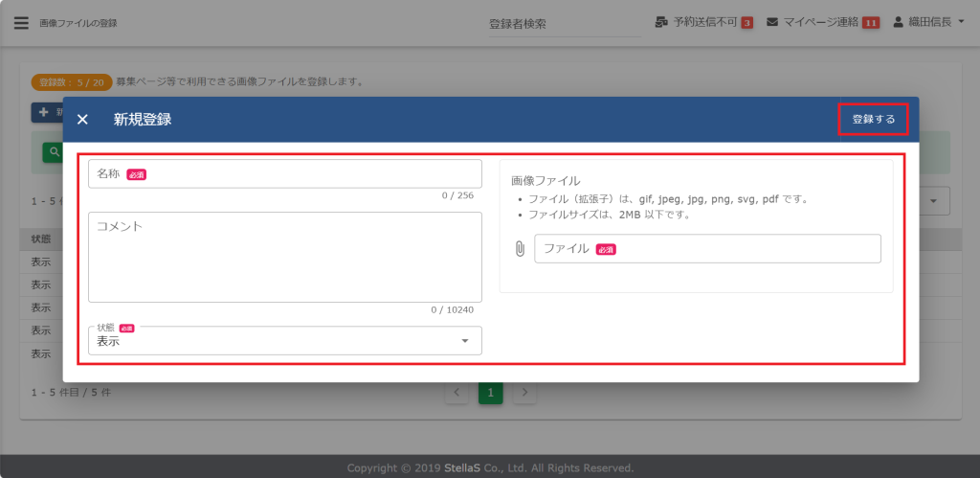Open the hamburger navigation menu

tap(21, 23)
